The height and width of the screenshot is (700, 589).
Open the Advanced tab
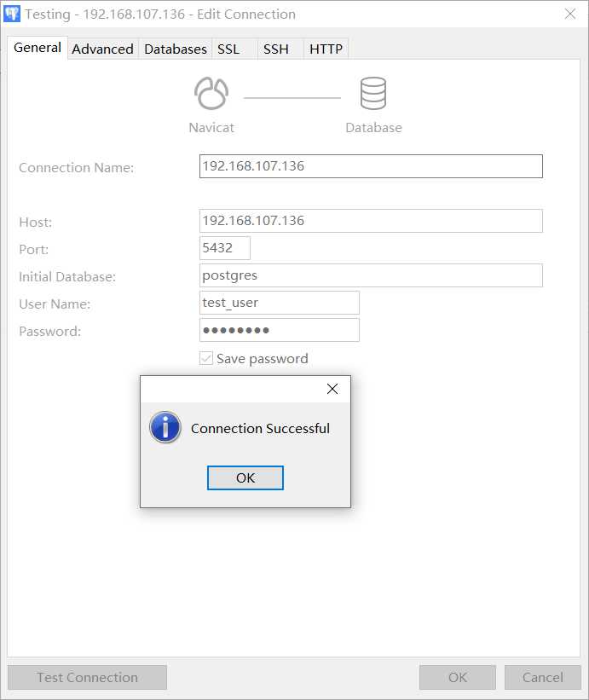coord(102,49)
